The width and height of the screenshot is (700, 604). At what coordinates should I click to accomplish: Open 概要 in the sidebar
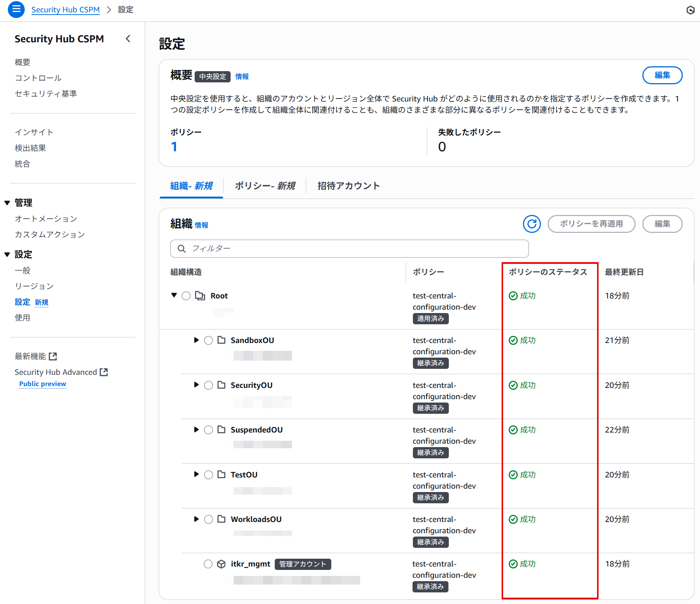pos(22,62)
